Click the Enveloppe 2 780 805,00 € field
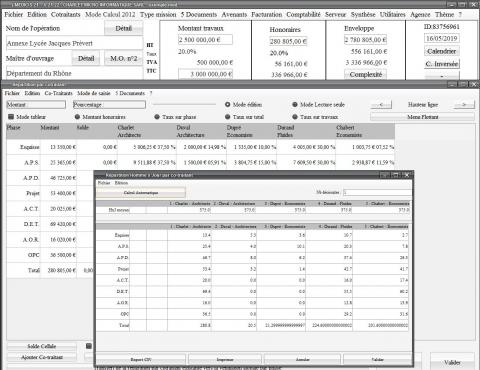 pos(365,40)
